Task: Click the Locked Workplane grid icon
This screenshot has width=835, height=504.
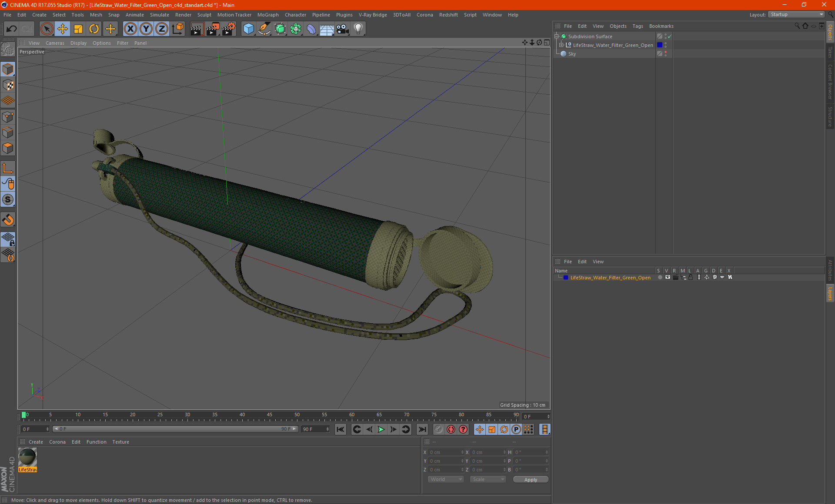Action: (x=8, y=239)
